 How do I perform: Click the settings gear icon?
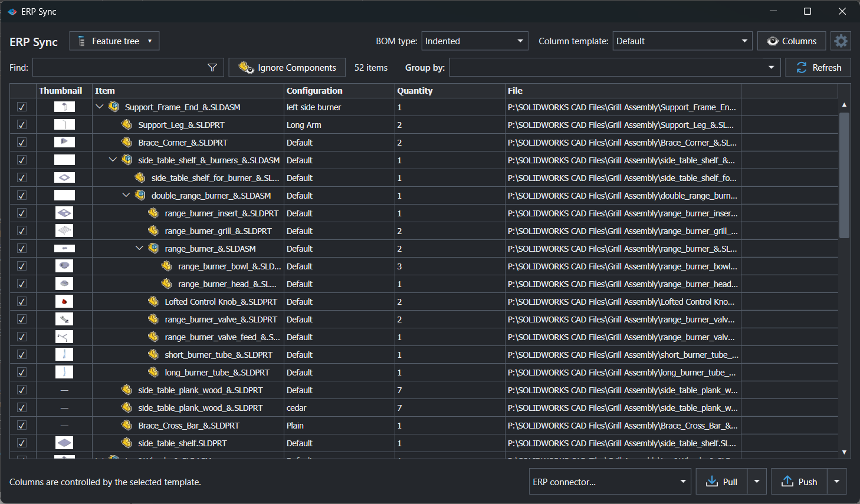[x=841, y=41]
